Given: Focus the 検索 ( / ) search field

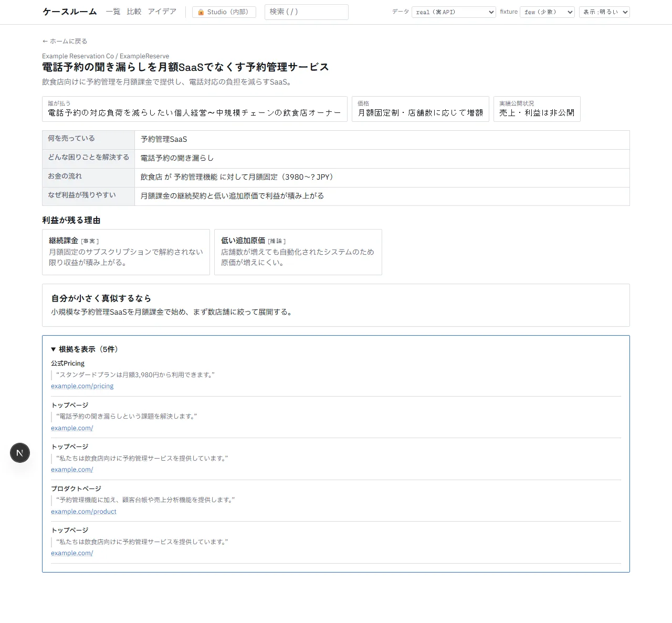Looking at the screenshot, I should [x=307, y=12].
